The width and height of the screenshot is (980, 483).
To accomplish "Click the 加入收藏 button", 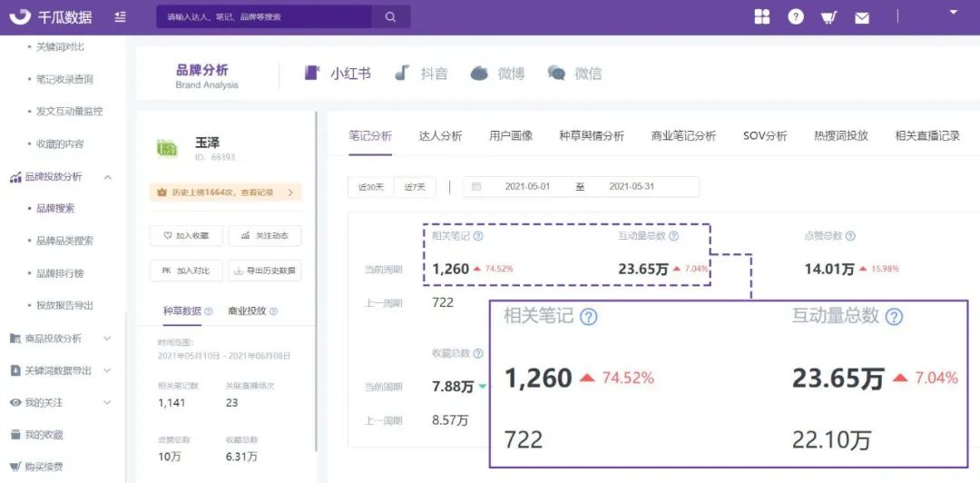I will (x=186, y=236).
